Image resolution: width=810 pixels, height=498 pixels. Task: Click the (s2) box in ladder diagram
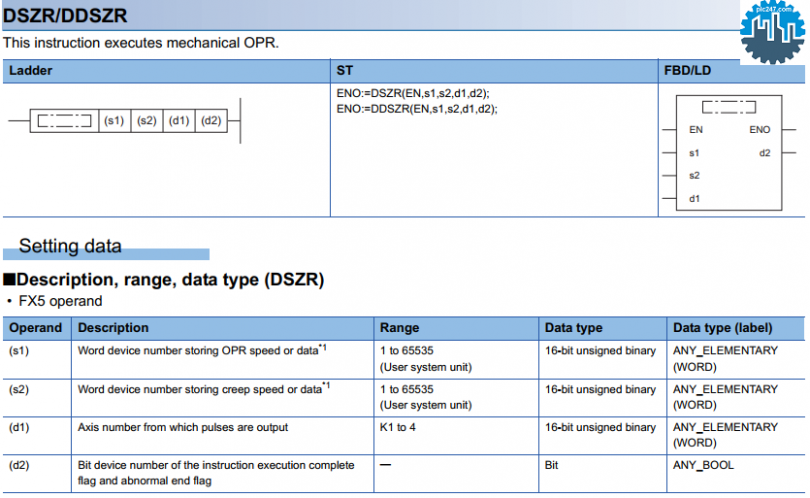point(147,121)
